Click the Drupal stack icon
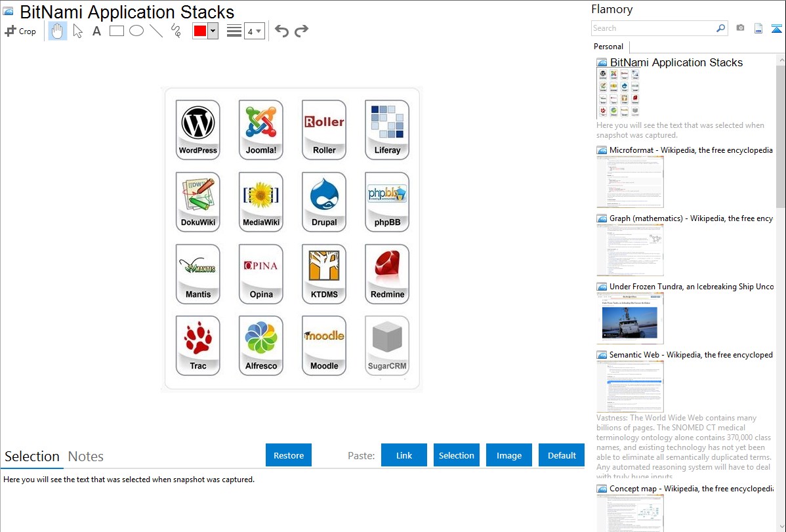Screen dimensions: 786x532 [324, 201]
